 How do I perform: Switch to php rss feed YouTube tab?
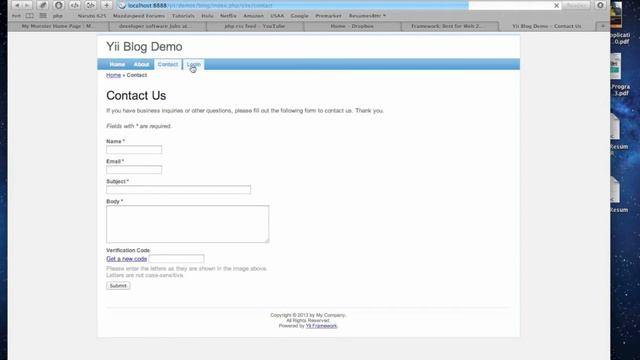tap(255, 26)
